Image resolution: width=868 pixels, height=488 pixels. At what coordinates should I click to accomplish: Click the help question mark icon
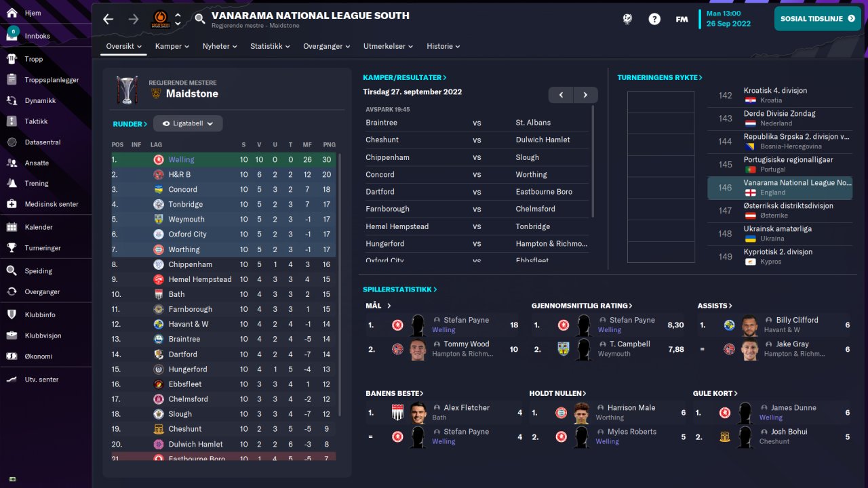pos(654,19)
